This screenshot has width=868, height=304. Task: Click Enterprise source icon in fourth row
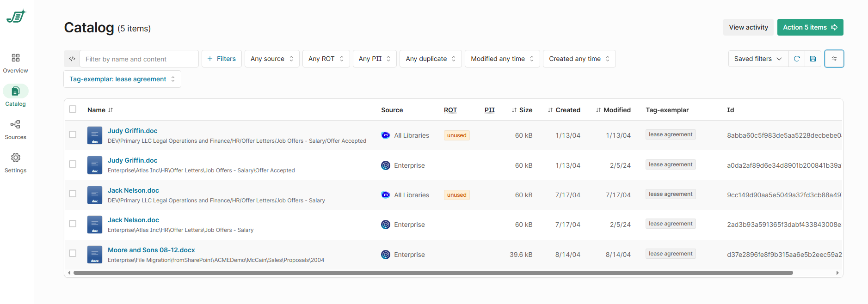click(386, 225)
